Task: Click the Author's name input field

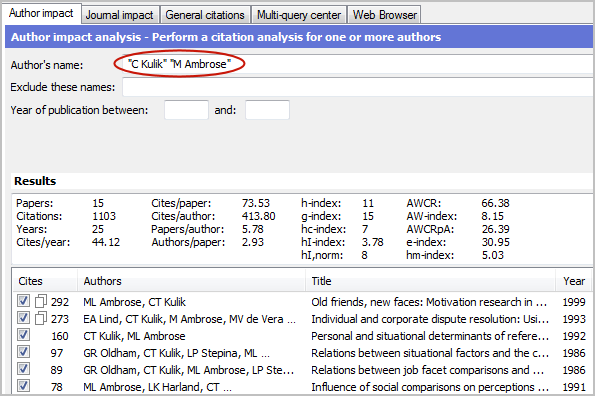Action: [x=357, y=64]
